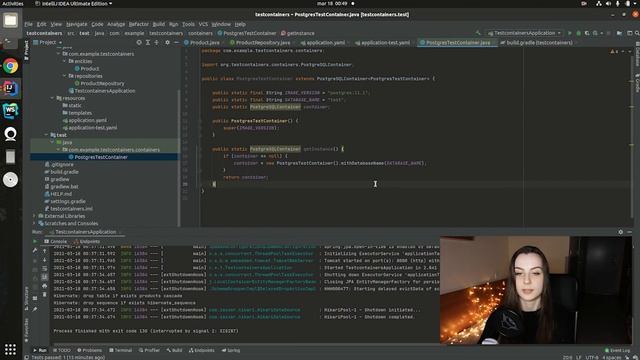Show applications grid in dock

[10, 349]
